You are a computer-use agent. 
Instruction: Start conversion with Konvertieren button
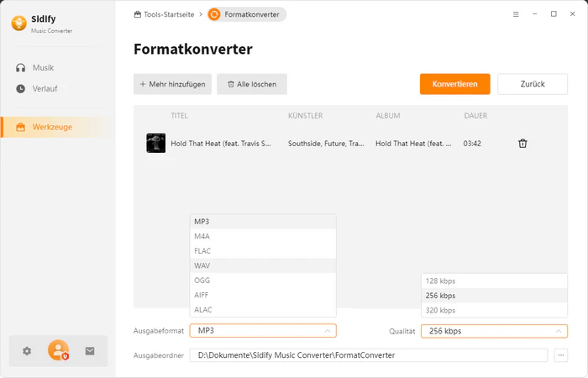(455, 84)
